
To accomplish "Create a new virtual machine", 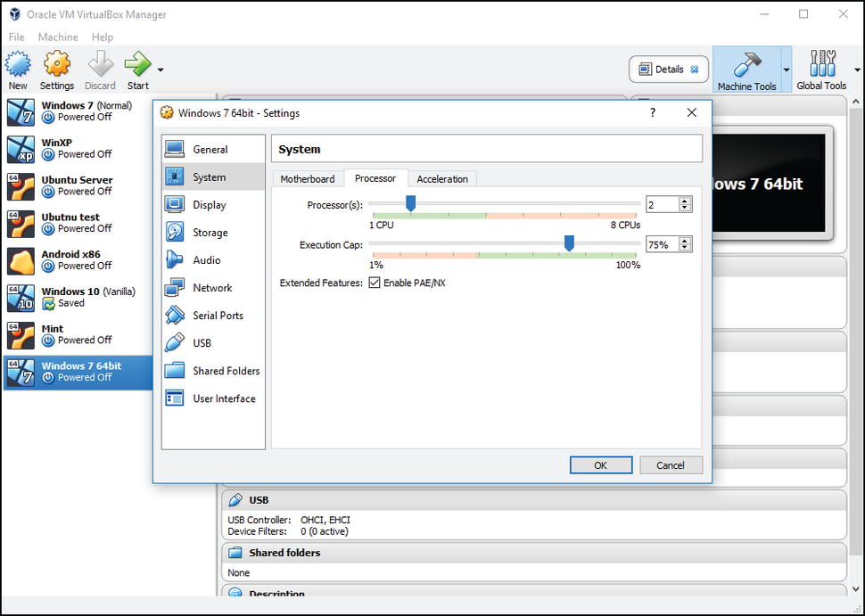I will (18, 67).
